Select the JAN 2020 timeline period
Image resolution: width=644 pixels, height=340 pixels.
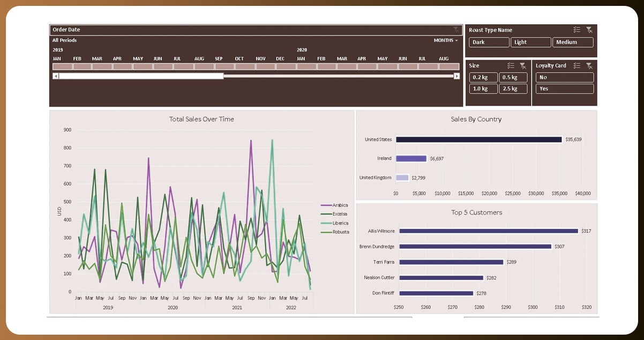click(x=306, y=66)
